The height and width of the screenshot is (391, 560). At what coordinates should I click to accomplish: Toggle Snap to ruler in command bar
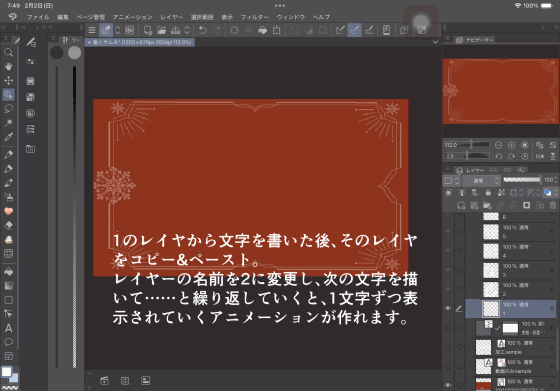click(340, 30)
